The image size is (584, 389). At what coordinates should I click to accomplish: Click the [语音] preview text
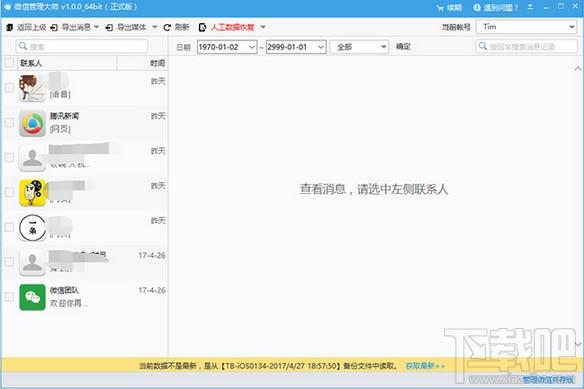pyautogui.click(x=60, y=94)
